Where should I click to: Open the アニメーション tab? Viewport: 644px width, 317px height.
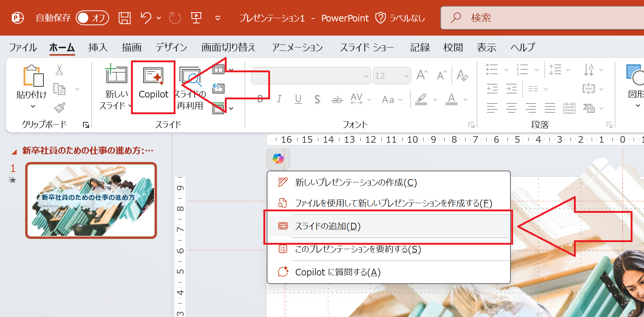click(x=297, y=47)
